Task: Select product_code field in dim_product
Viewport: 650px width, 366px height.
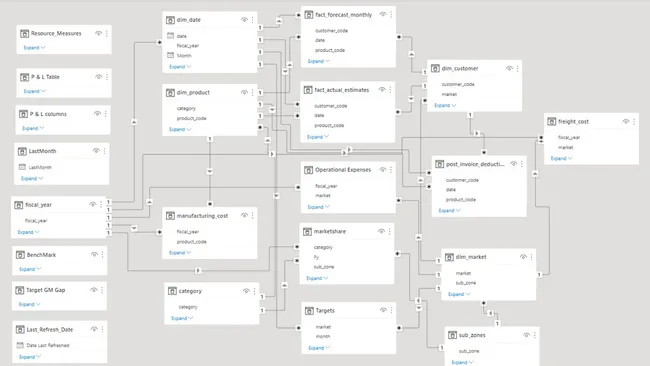Action: 192,119
